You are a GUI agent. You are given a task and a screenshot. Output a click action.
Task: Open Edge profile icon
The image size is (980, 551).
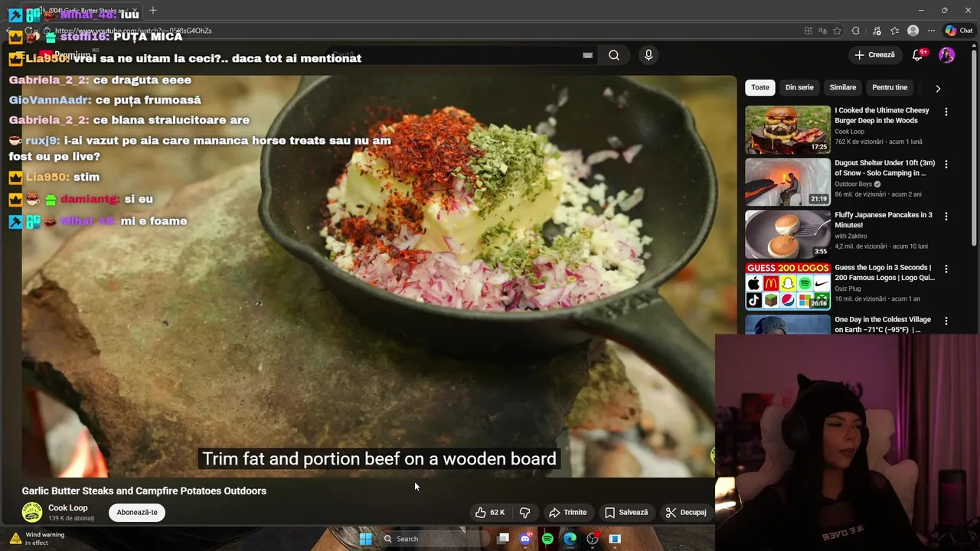[913, 31]
